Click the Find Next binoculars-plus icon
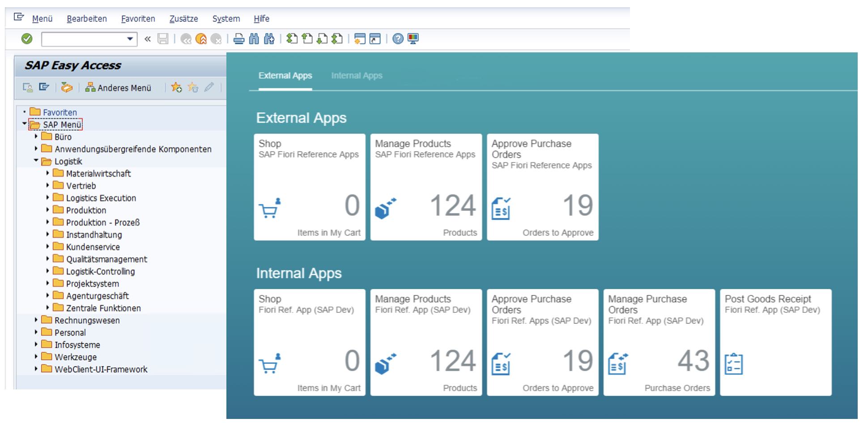 tap(269, 39)
